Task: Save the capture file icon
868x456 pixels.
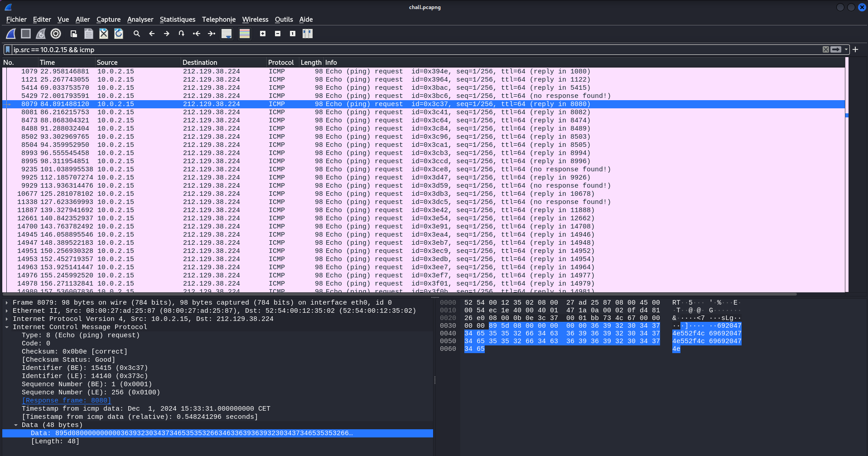Action: tap(89, 34)
